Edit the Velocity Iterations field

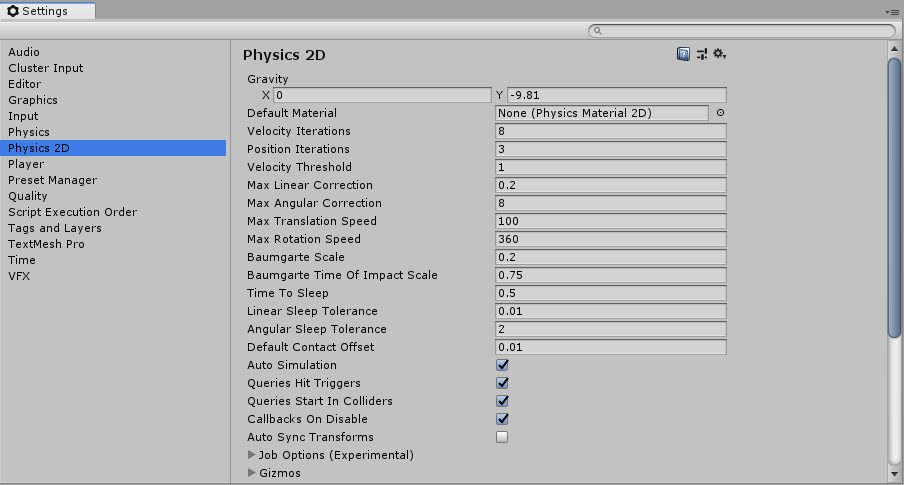click(611, 131)
